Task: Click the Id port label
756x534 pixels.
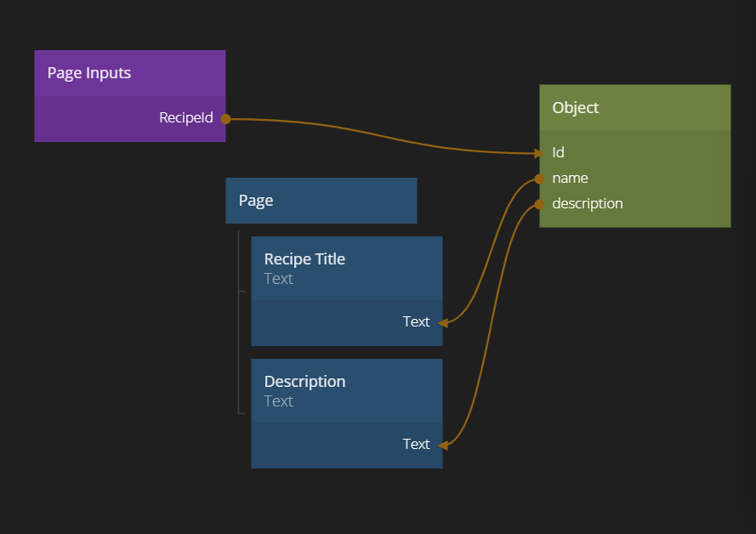Action: (559, 153)
